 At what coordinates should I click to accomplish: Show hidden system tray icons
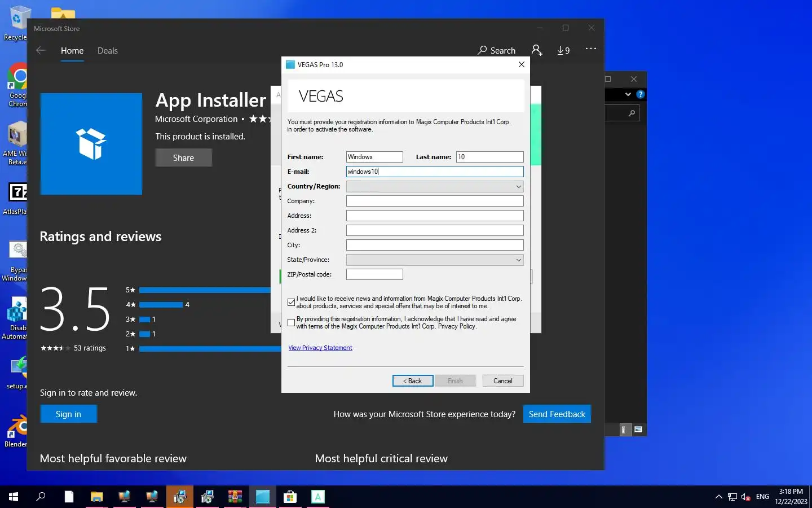[718, 497]
